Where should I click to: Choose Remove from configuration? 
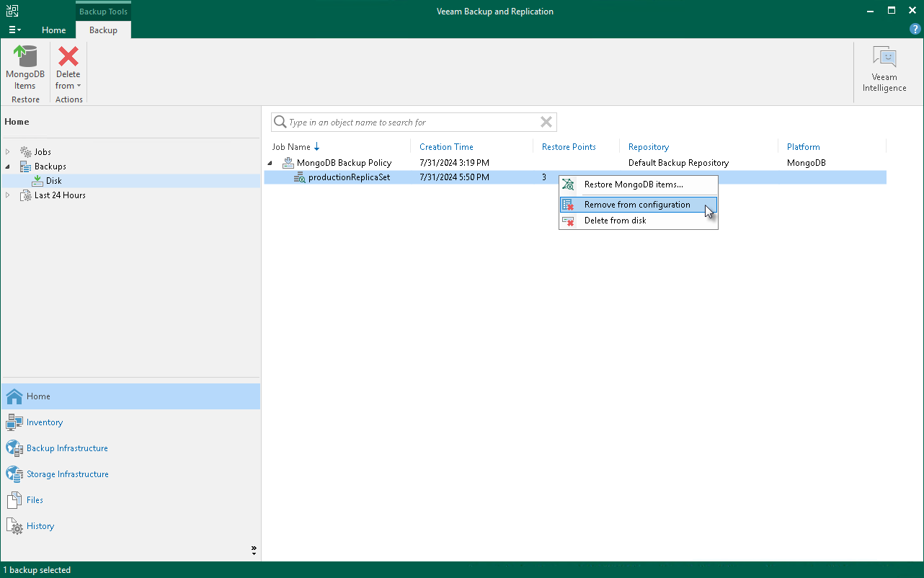click(x=639, y=205)
